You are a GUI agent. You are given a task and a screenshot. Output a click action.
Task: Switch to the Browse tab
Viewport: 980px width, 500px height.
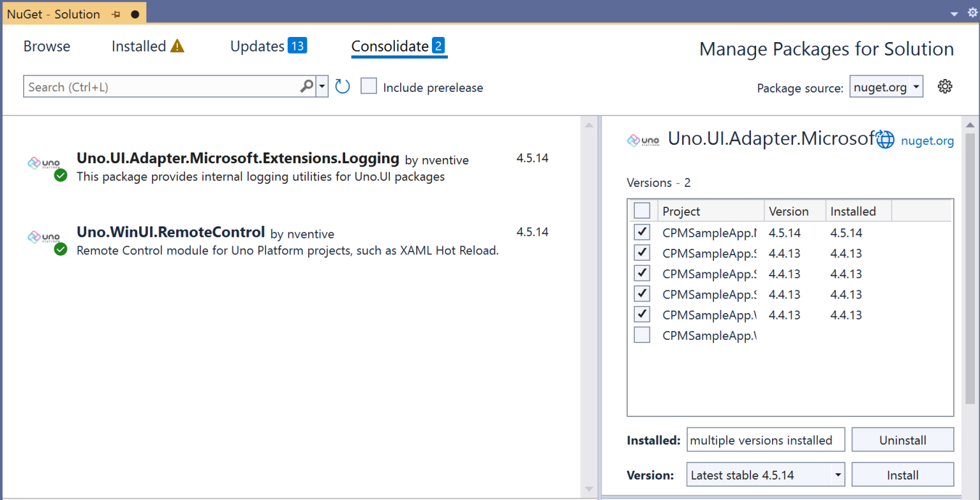coord(47,45)
